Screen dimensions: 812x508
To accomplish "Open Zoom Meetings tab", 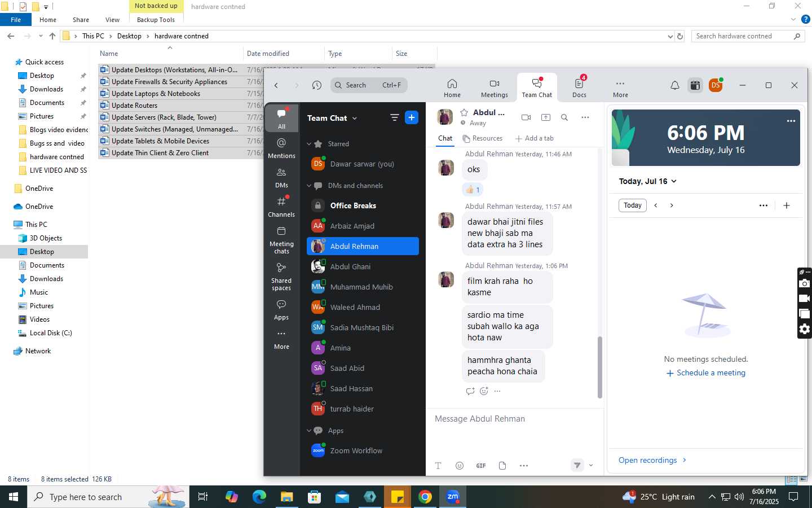I will pos(494,88).
